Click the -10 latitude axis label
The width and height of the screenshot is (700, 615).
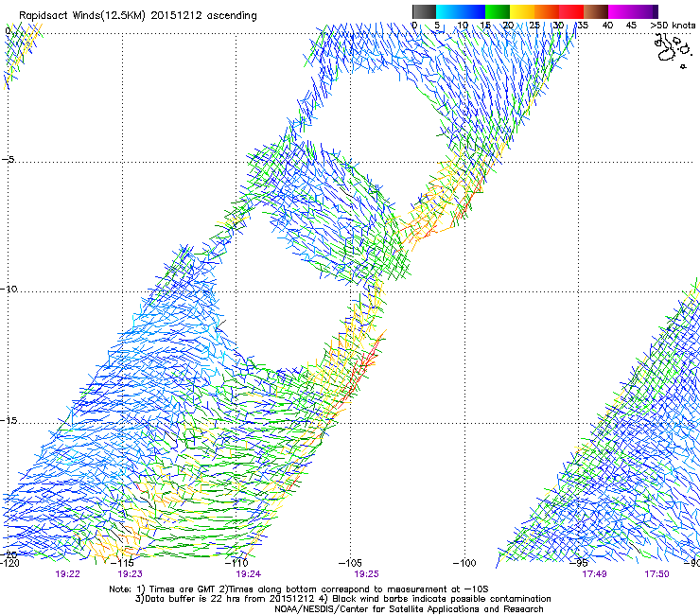coord(9,289)
